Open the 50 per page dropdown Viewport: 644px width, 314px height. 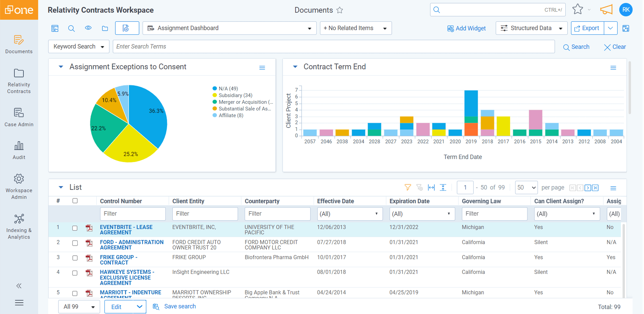point(526,187)
